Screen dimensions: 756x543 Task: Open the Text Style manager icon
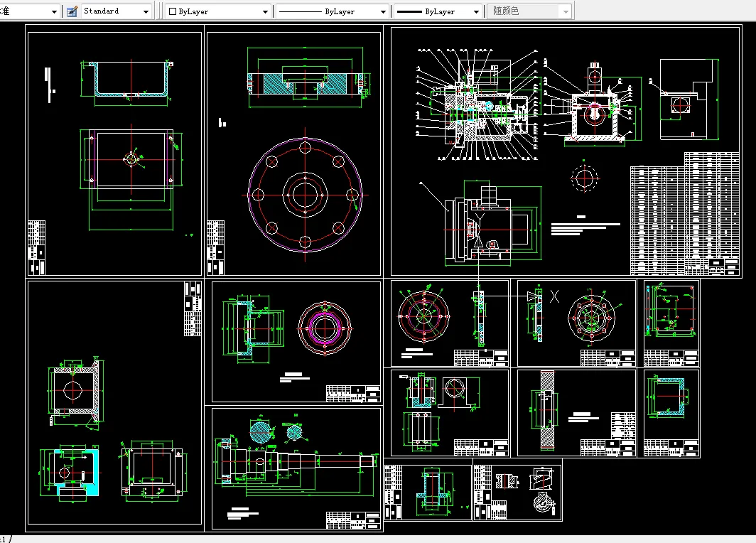coord(72,11)
